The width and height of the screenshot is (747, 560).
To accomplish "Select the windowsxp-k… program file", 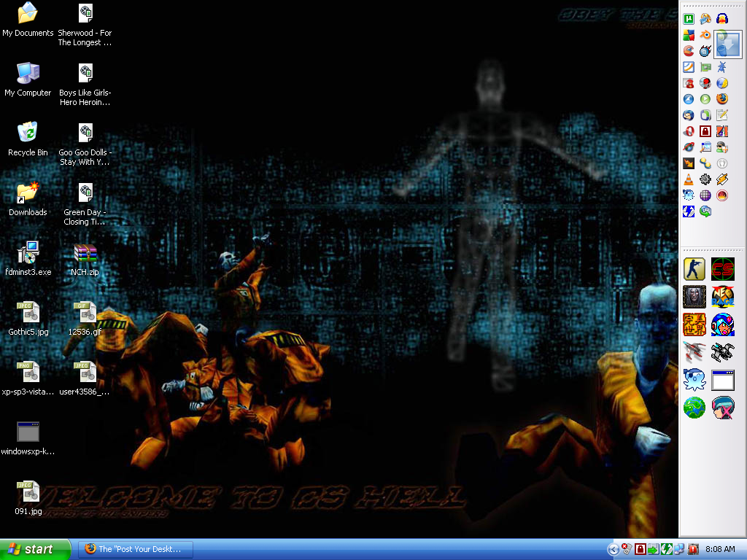I will [x=28, y=438].
